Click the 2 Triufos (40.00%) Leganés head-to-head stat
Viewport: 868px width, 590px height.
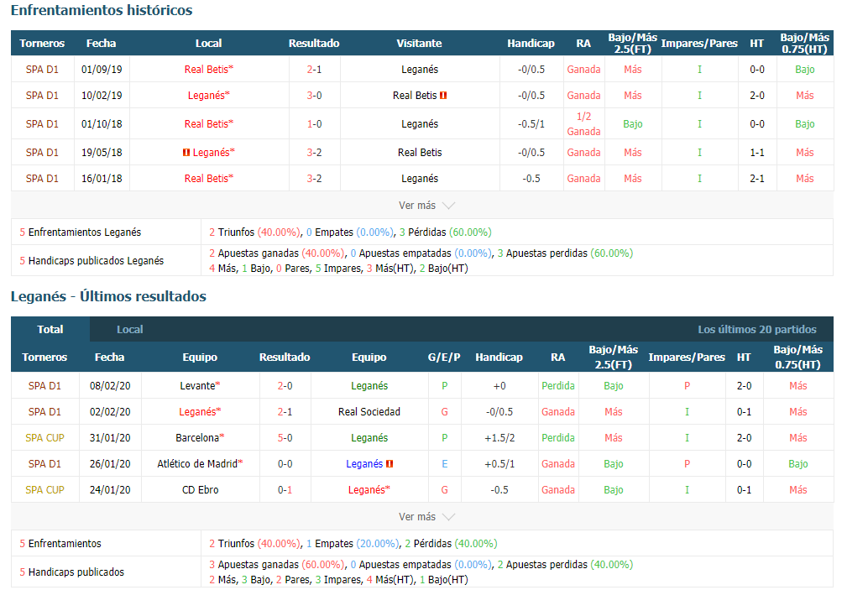click(254, 232)
